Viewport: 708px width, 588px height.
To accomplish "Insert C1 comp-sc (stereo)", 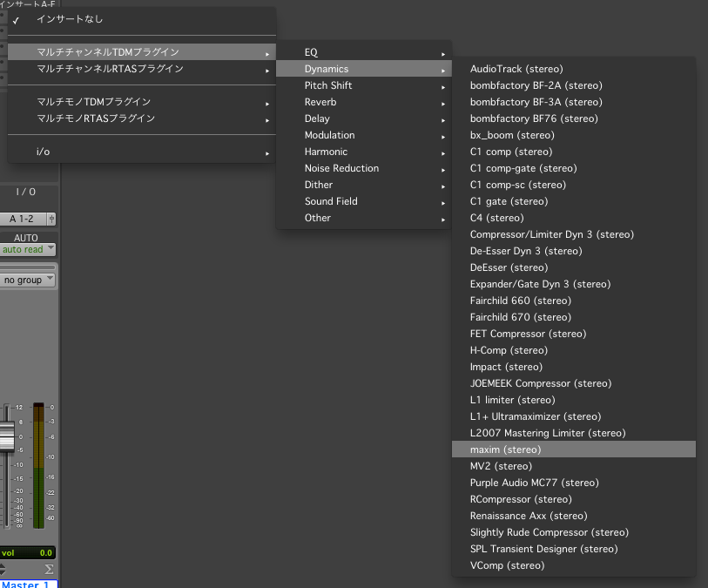I will point(574,185).
